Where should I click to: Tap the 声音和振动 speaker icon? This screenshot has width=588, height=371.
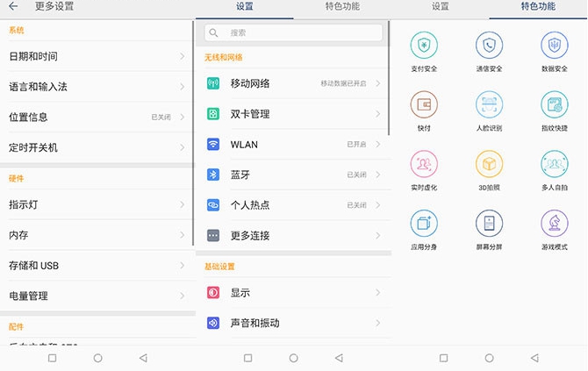click(x=213, y=323)
